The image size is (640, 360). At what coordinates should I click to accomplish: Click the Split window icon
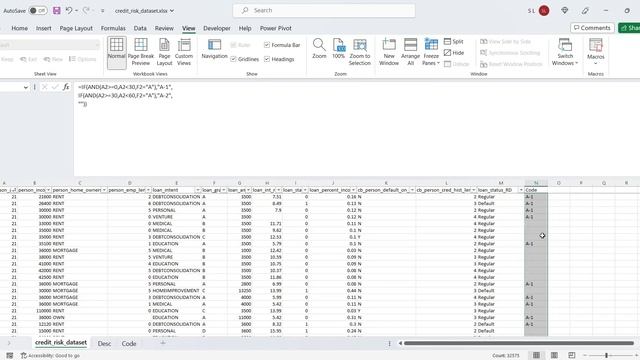coord(447,42)
